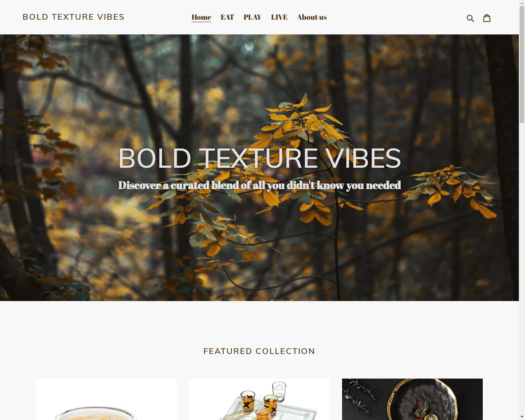Navigate to the LIVE section
The image size is (525, 420).
point(279,17)
